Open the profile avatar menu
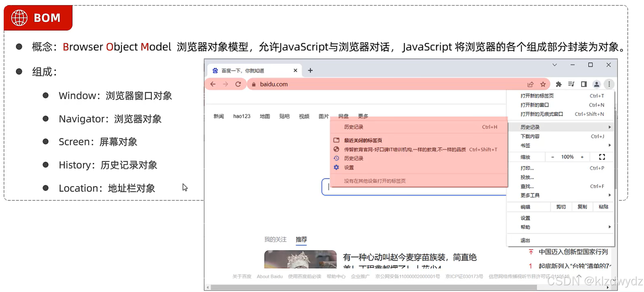The image size is (644, 292). 597,84
